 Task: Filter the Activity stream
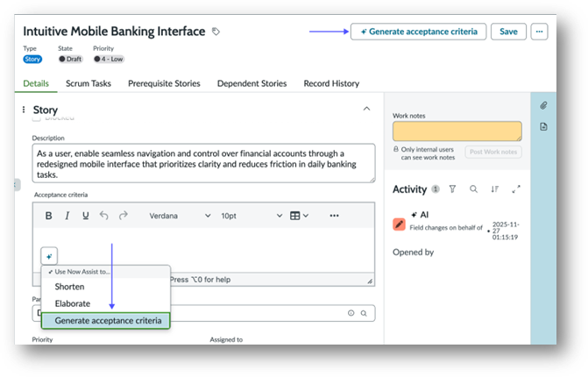click(x=452, y=188)
